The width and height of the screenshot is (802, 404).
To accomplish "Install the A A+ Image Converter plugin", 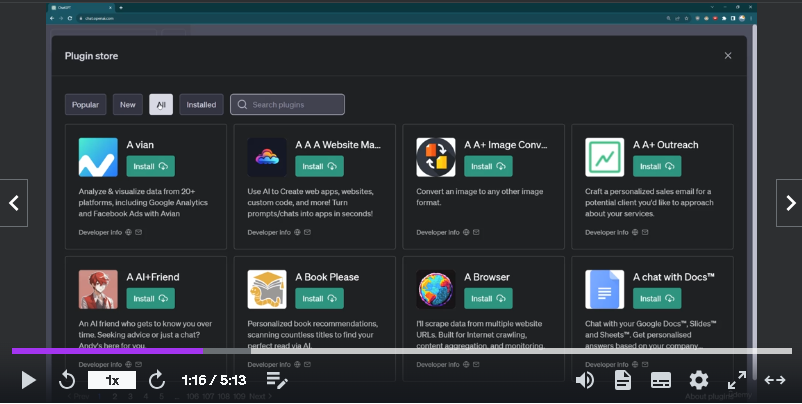I will point(488,166).
